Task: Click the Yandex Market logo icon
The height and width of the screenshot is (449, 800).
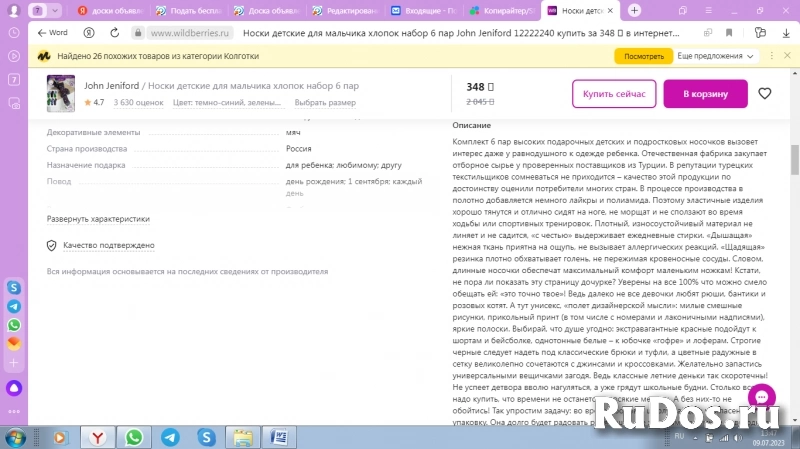Action: [x=44, y=56]
